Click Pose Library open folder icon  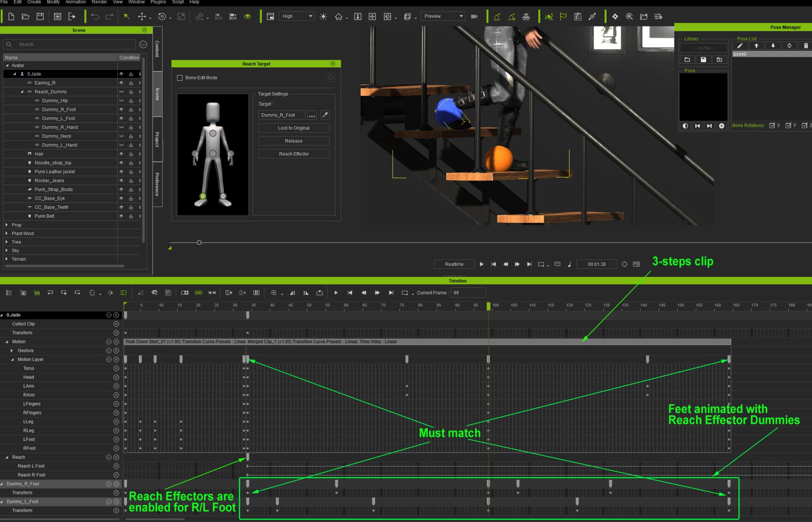point(687,60)
